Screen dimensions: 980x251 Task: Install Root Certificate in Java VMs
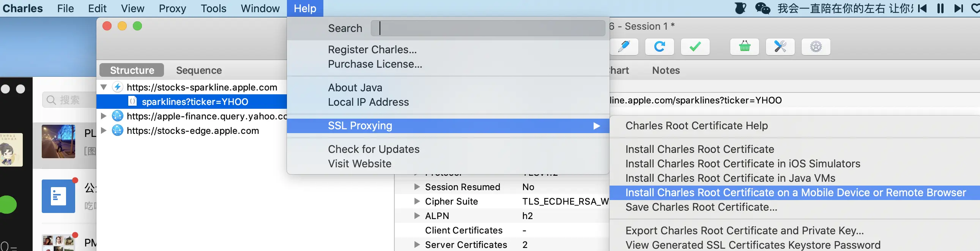(x=795, y=178)
